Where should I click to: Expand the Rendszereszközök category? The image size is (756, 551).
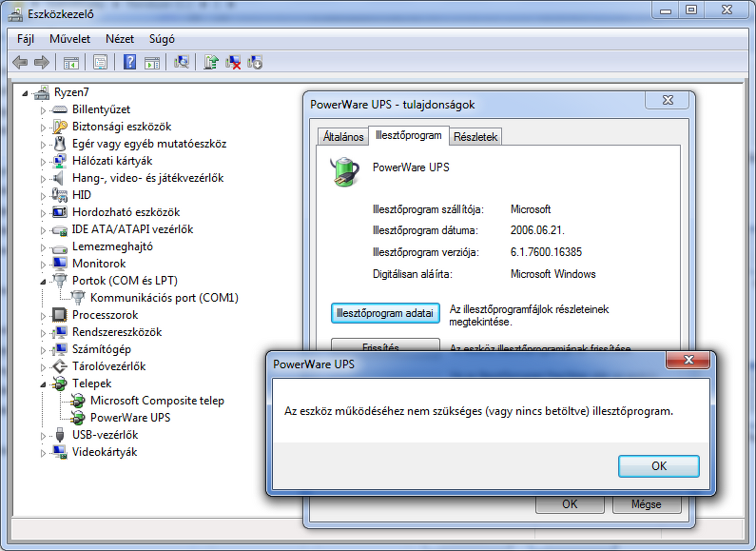[x=43, y=333]
